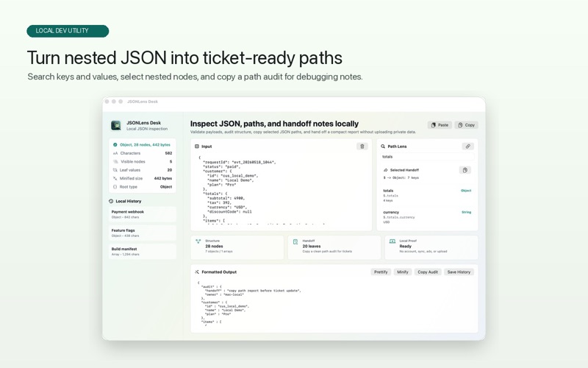Click the Root type value Object

point(166,187)
